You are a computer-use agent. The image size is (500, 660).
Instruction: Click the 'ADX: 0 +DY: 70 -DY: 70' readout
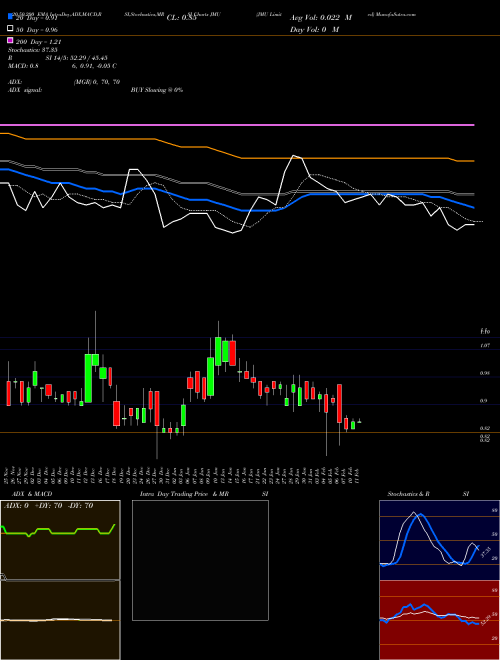coord(48,506)
